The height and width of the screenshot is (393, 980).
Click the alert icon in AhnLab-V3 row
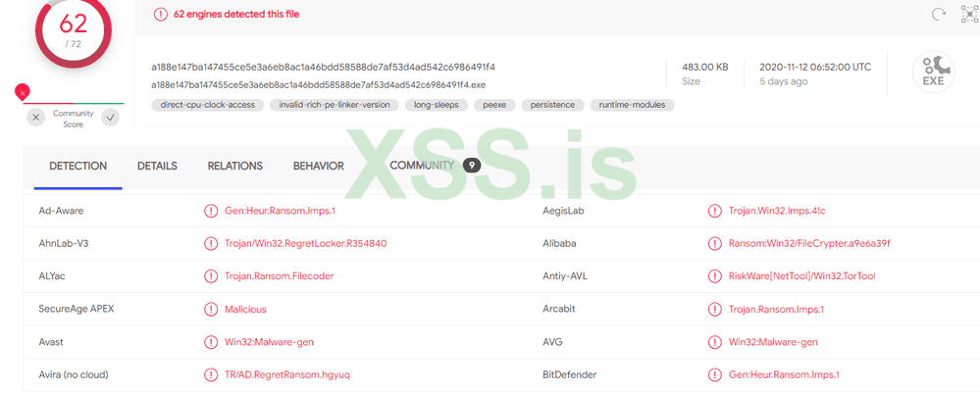[211, 243]
